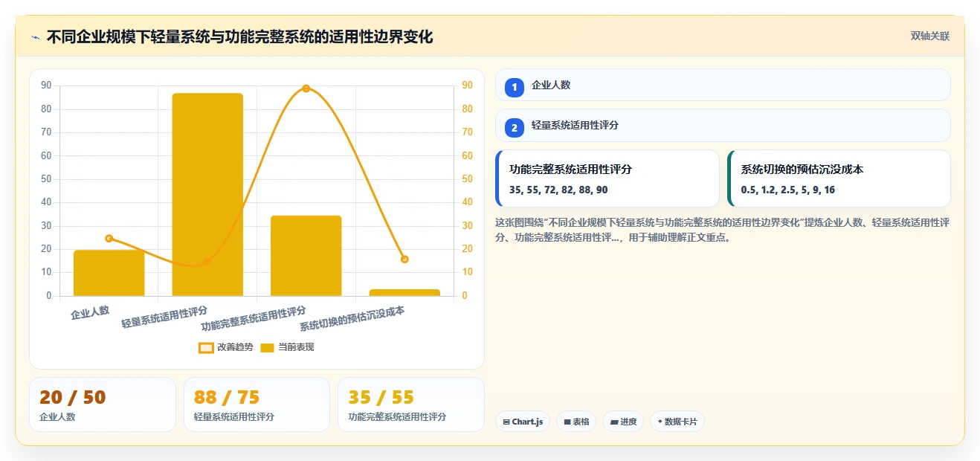
Task: Click the 企业人数 bar in the chart
Action: pyautogui.click(x=109, y=273)
